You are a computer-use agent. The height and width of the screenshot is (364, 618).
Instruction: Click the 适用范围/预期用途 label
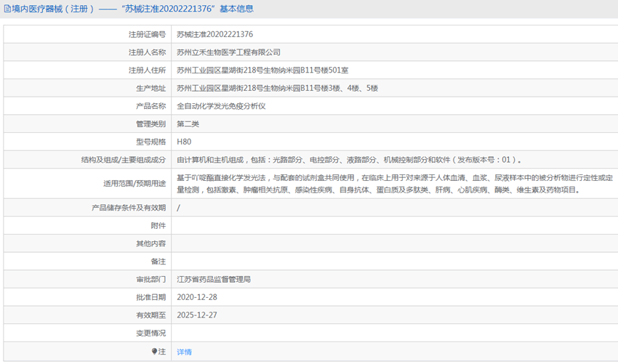coord(135,184)
